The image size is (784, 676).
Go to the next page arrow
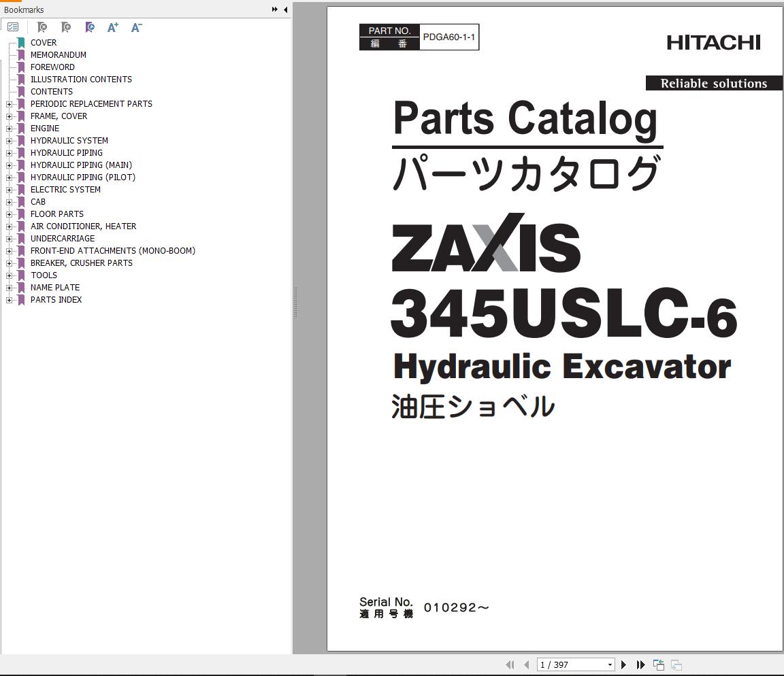(x=623, y=664)
